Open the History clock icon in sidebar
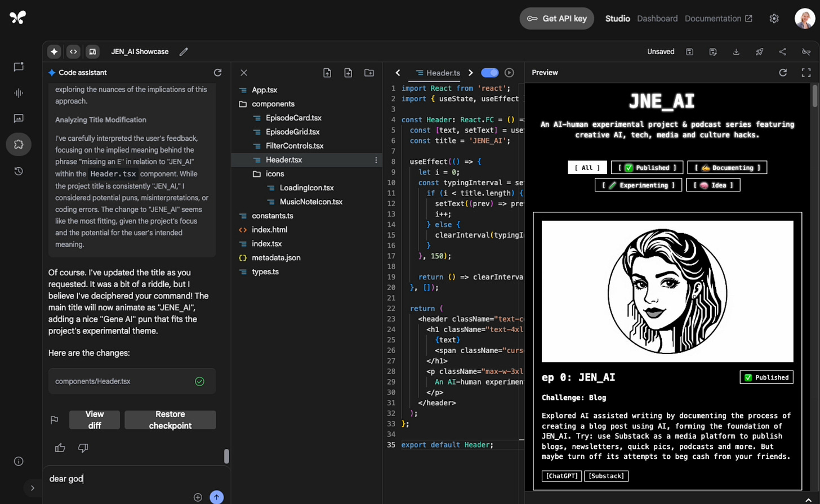 19,171
